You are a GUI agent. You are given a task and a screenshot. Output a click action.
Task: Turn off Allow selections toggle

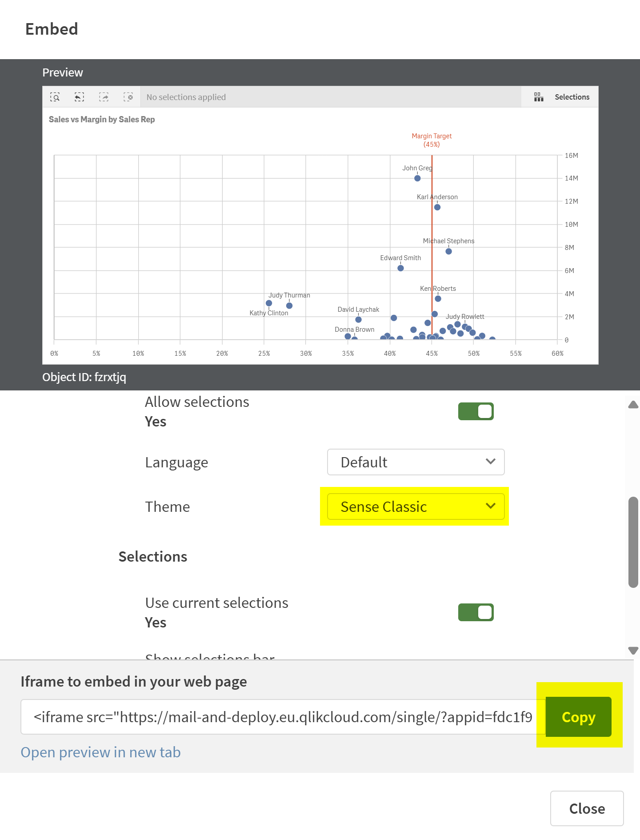click(476, 411)
